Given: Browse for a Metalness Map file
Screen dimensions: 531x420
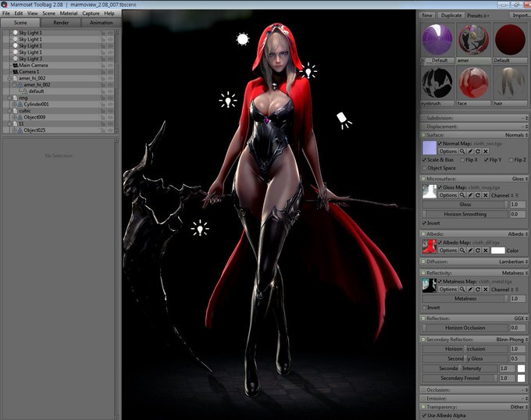Looking at the screenshot, I should [x=462, y=290].
